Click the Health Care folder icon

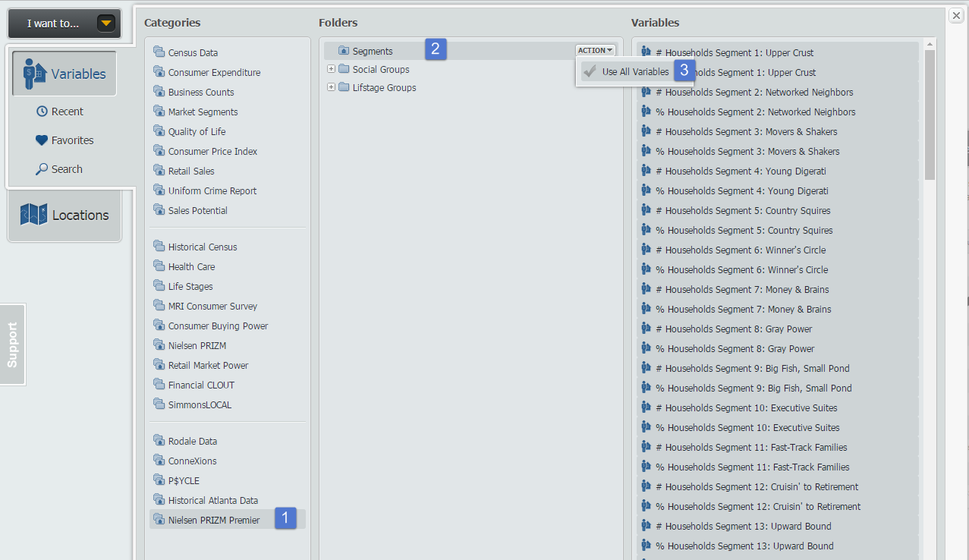pos(159,266)
